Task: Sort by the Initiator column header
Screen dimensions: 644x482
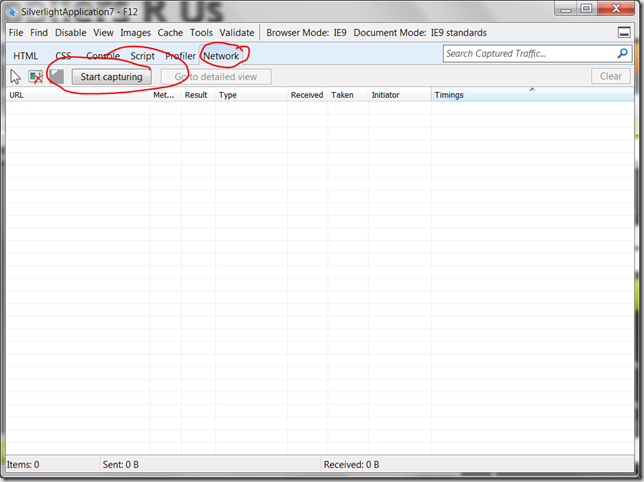Action: tap(400, 95)
